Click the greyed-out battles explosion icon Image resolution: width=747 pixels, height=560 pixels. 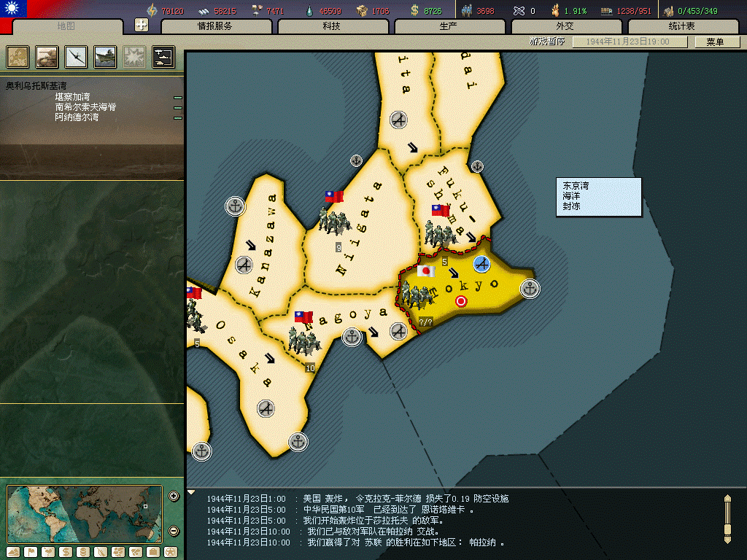(x=134, y=57)
